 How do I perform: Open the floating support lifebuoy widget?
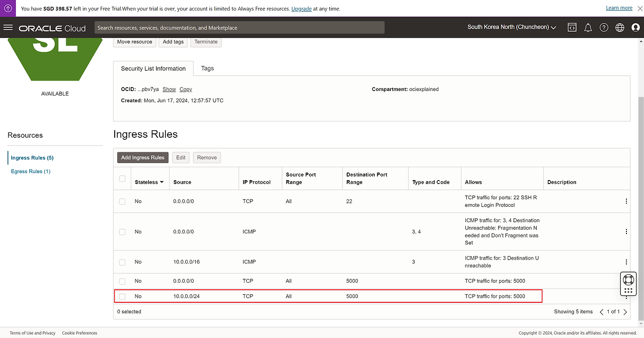coord(628,280)
